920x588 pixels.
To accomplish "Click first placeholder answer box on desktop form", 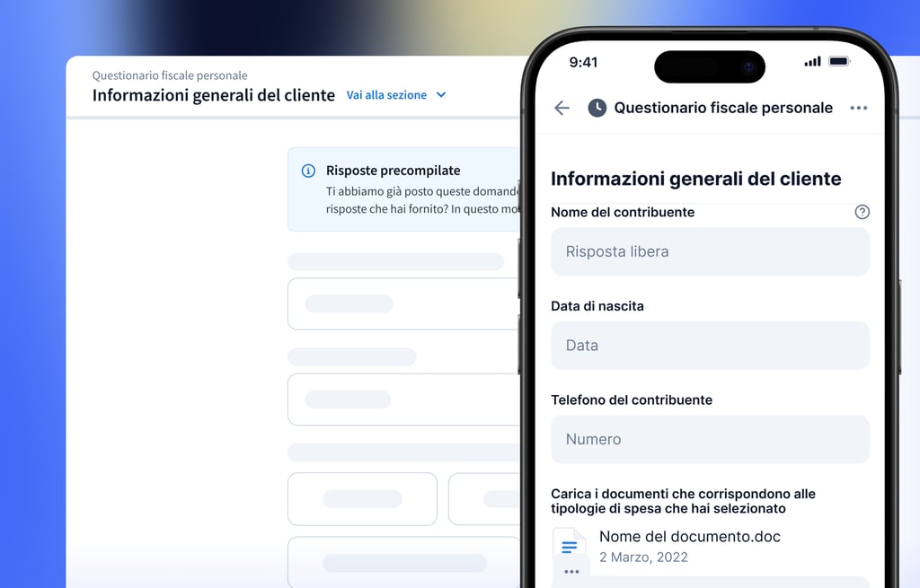I will tap(403, 303).
